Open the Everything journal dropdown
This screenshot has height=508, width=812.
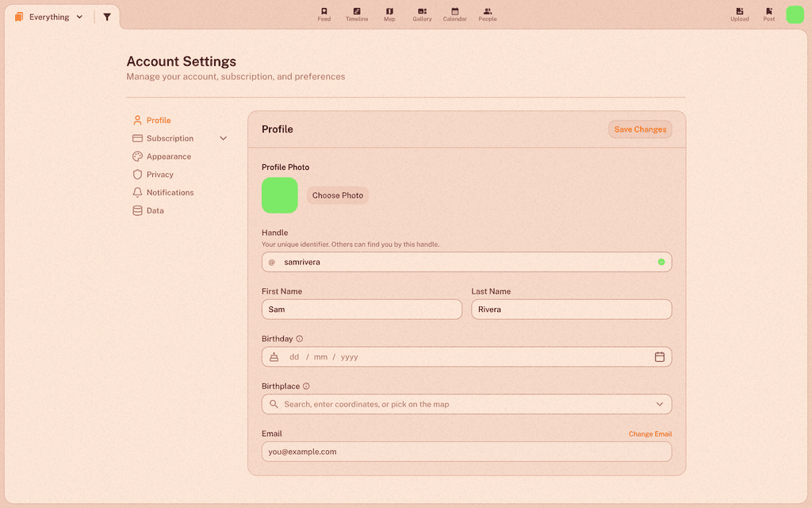click(50, 17)
